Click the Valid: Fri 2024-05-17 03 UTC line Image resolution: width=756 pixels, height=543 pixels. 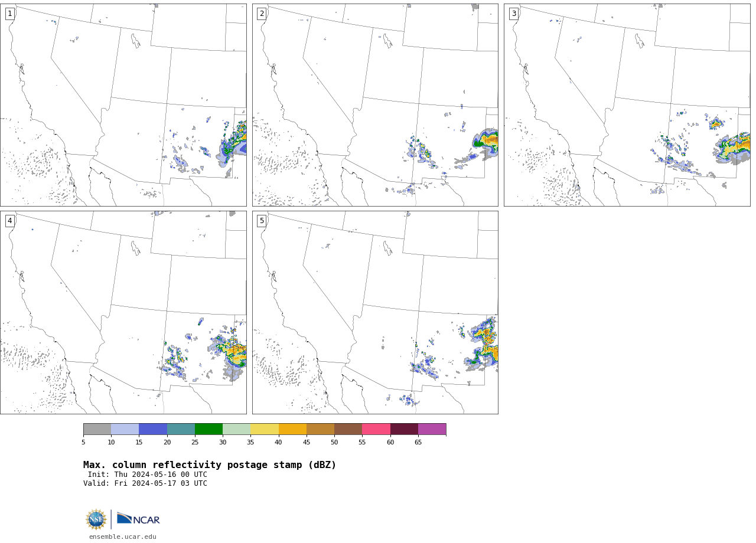click(145, 483)
